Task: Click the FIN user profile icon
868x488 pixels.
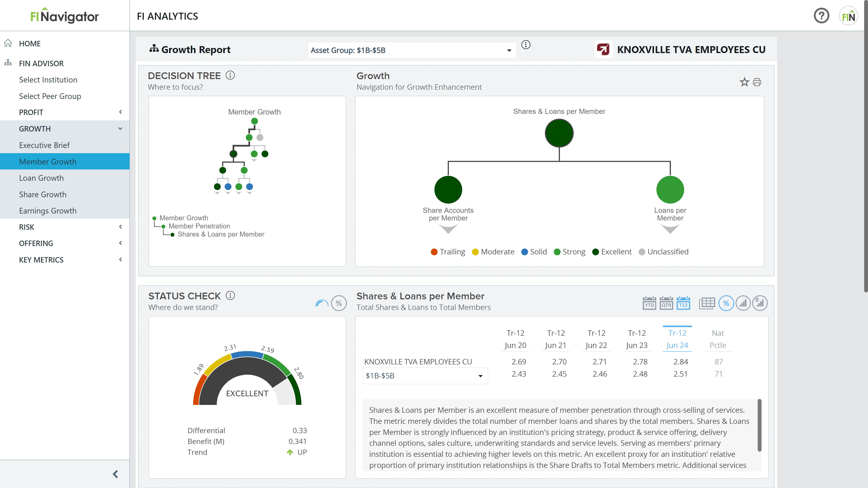Action: pos(848,16)
